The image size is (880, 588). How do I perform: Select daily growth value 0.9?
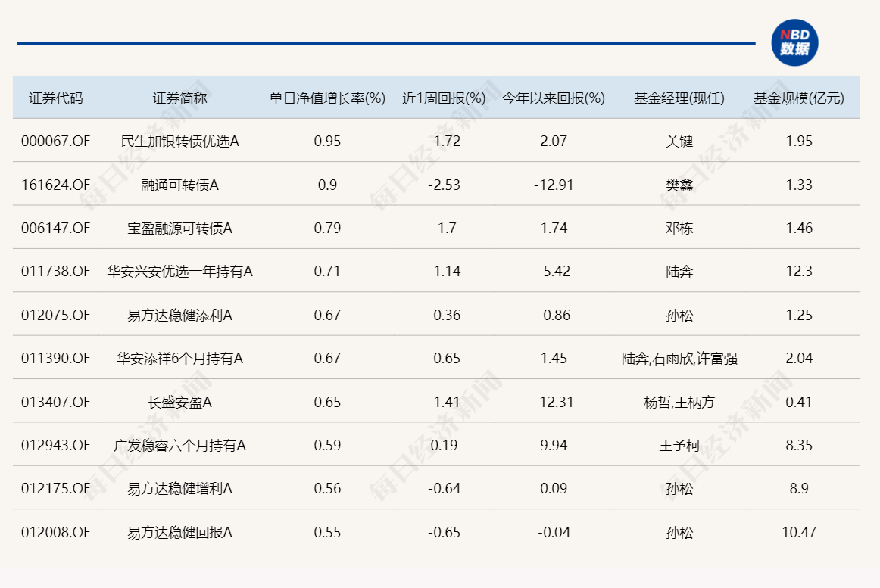pyautogui.click(x=327, y=185)
